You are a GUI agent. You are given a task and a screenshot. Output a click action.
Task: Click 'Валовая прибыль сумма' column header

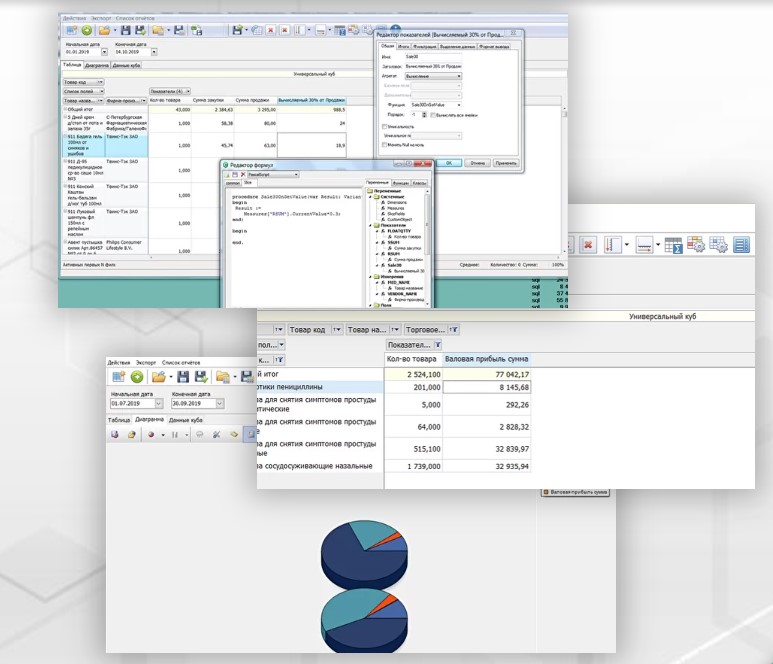click(487, 359)
